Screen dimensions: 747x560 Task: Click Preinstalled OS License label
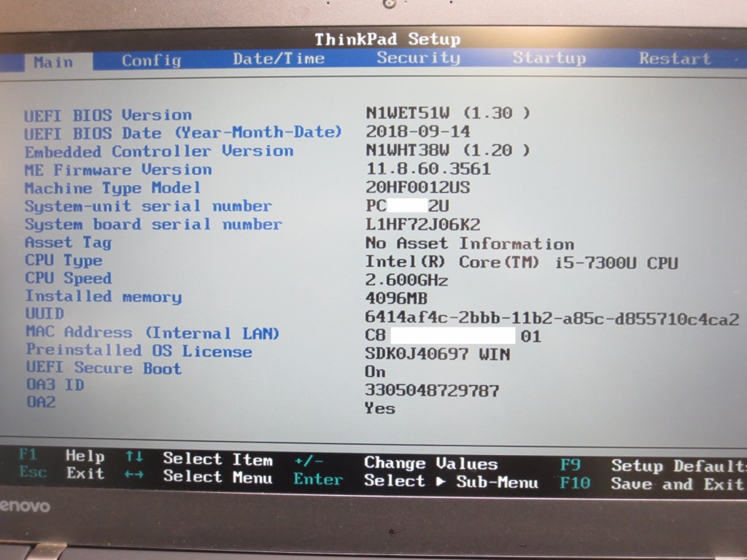139,351
